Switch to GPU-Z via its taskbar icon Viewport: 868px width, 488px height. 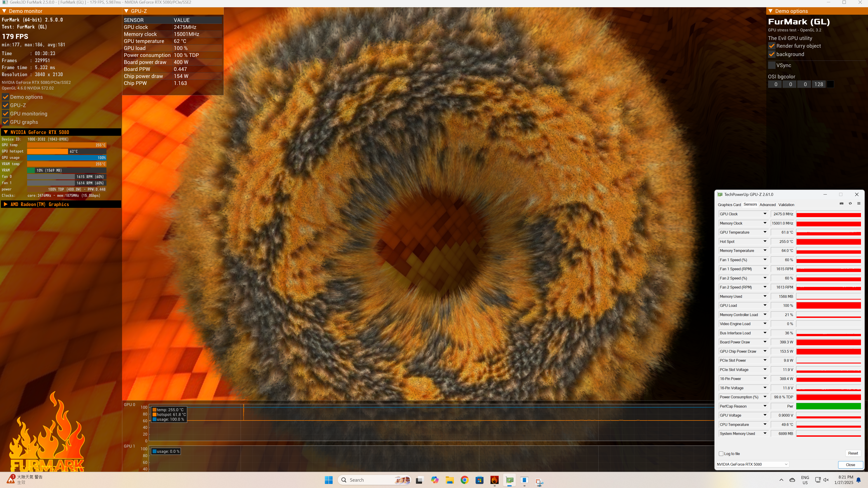[509, 480]
